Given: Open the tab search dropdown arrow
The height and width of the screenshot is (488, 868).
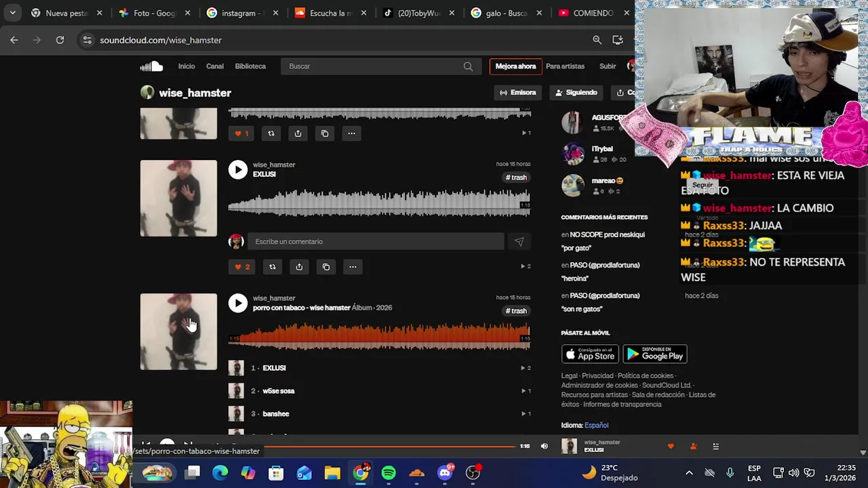Looking at the screenshot, I should pyautogui.click(x=12, y=13).
